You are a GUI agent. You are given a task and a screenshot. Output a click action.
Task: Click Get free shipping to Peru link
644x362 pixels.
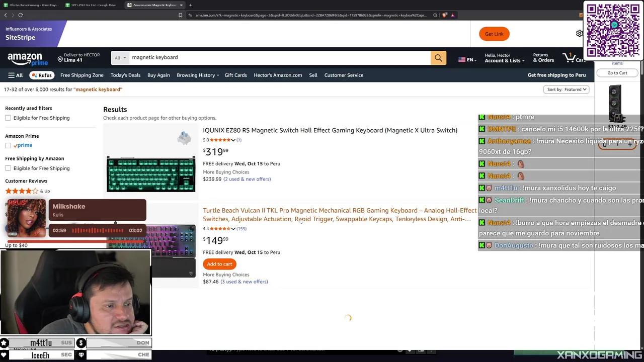coord(556,75)
